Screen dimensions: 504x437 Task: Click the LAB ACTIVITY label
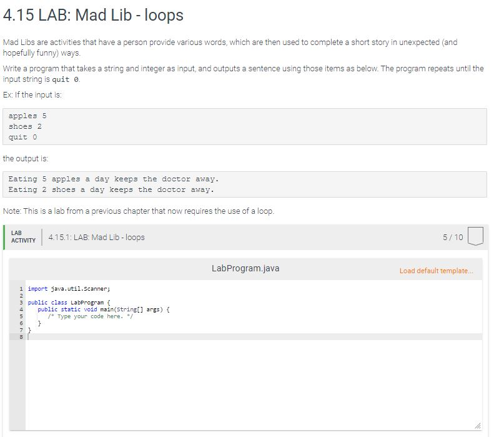pyautogui.click(x=23, y=237)
